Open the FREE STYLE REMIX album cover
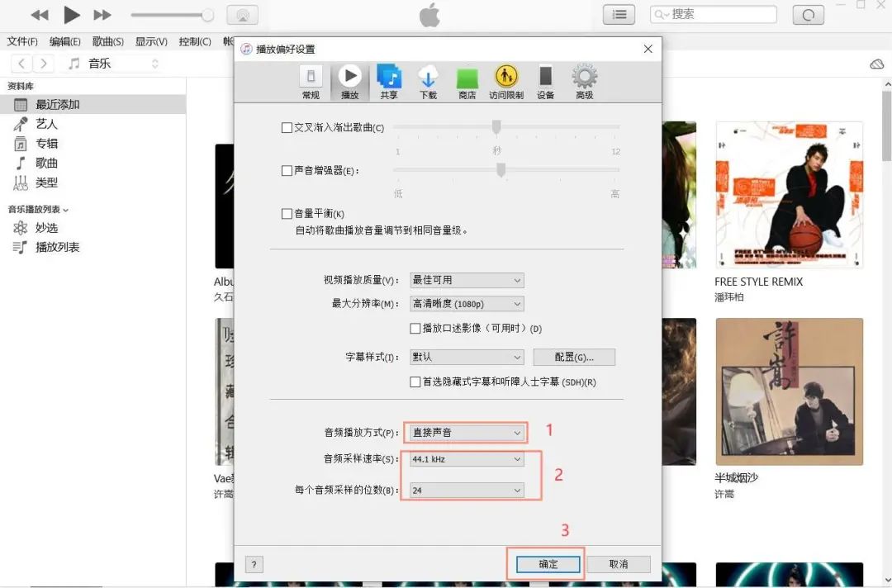The width and height of the screenshot is (892, 588). click(x=789, y=194)
